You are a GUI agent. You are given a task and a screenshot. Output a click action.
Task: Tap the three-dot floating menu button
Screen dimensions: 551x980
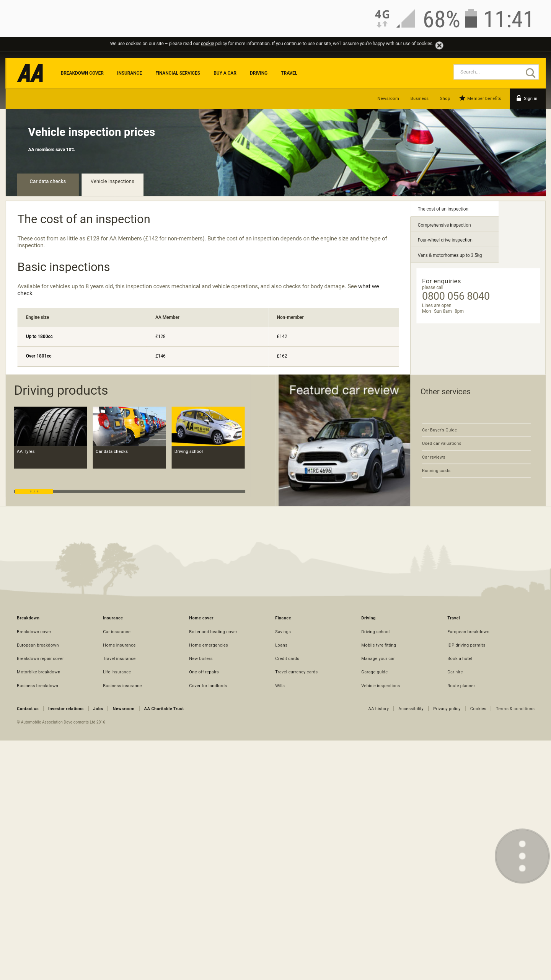pyautogui.click(x=522, y=856)
